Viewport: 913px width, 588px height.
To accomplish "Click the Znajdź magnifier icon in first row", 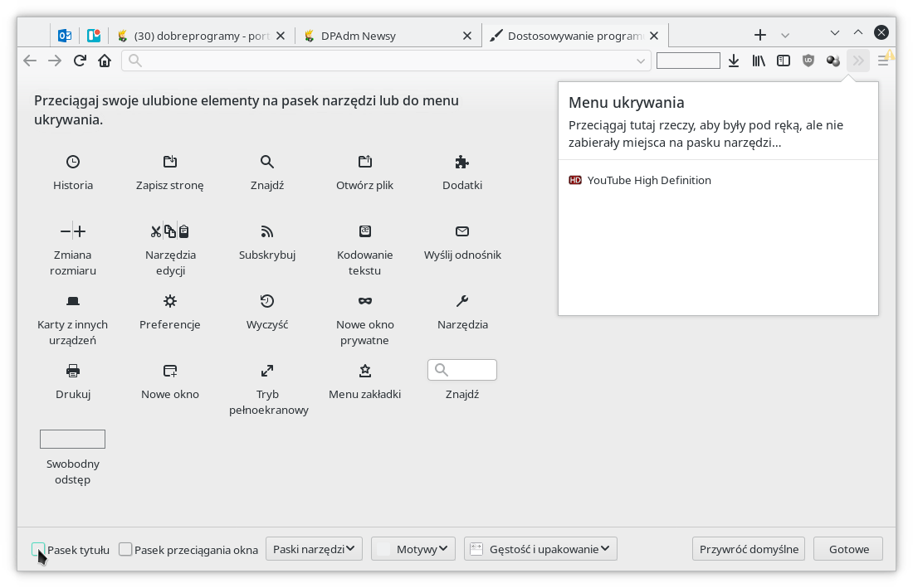I will pyautogui.click(x=266, y=162).
